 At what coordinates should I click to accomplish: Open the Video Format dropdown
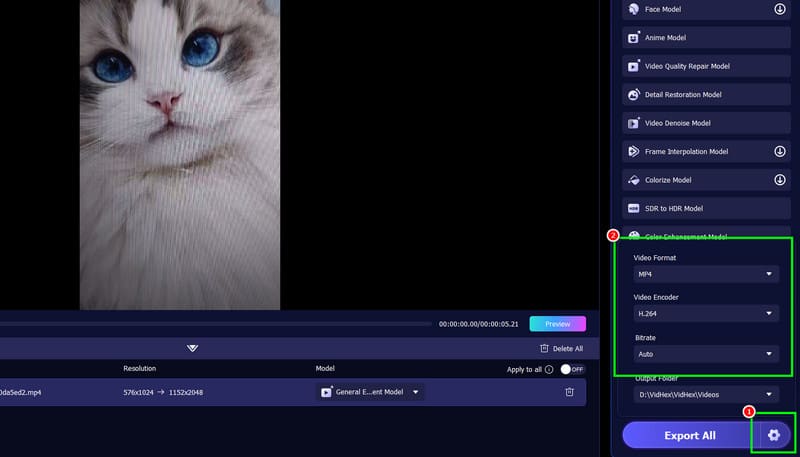[705, 274]
